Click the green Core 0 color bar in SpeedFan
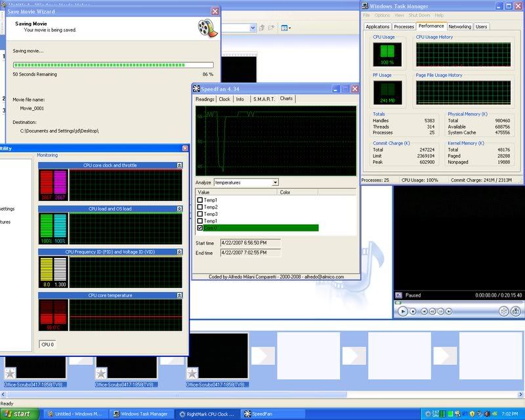This screenshot has width=525, height=420. [261, 228]
